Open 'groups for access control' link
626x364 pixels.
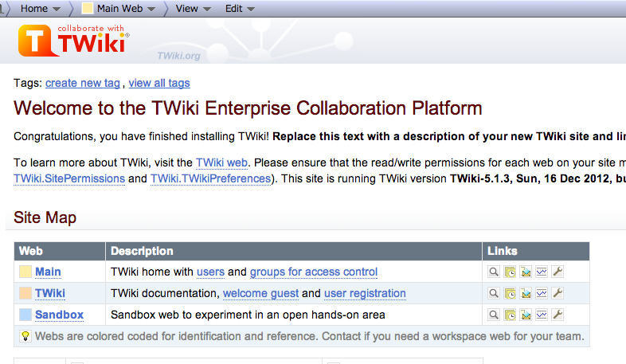click(314, 272)
